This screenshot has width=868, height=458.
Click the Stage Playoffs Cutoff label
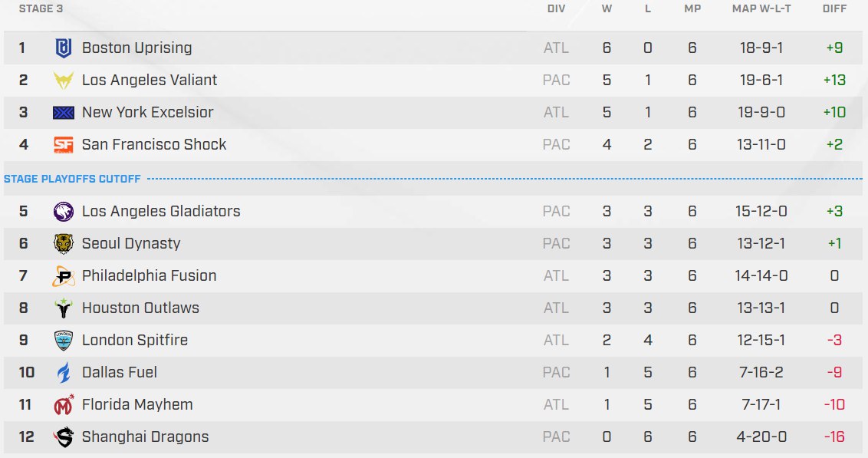pos(72,180)
